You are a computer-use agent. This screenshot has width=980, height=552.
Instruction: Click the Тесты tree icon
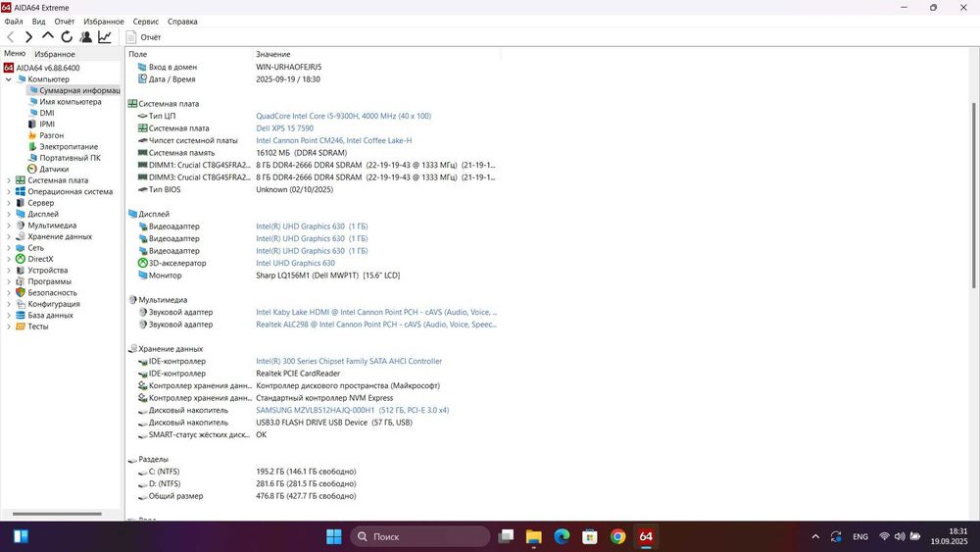pyautogui.click(x=21, y=326)
